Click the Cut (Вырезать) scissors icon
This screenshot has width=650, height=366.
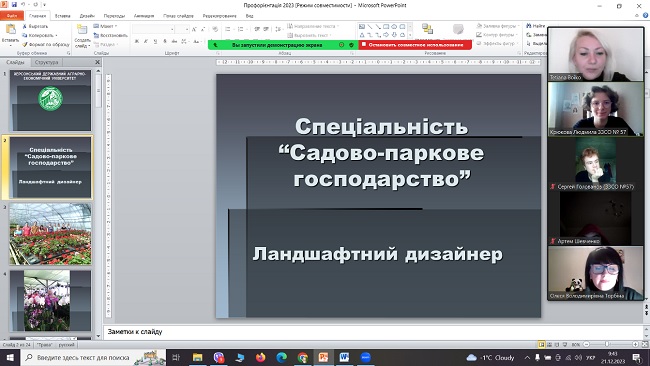pos(25,26)
